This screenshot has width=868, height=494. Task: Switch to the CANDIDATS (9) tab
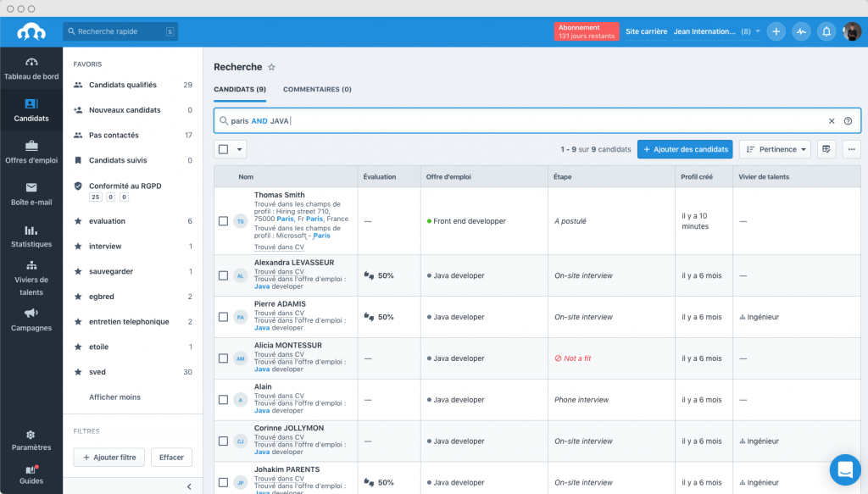click(240, 89)
